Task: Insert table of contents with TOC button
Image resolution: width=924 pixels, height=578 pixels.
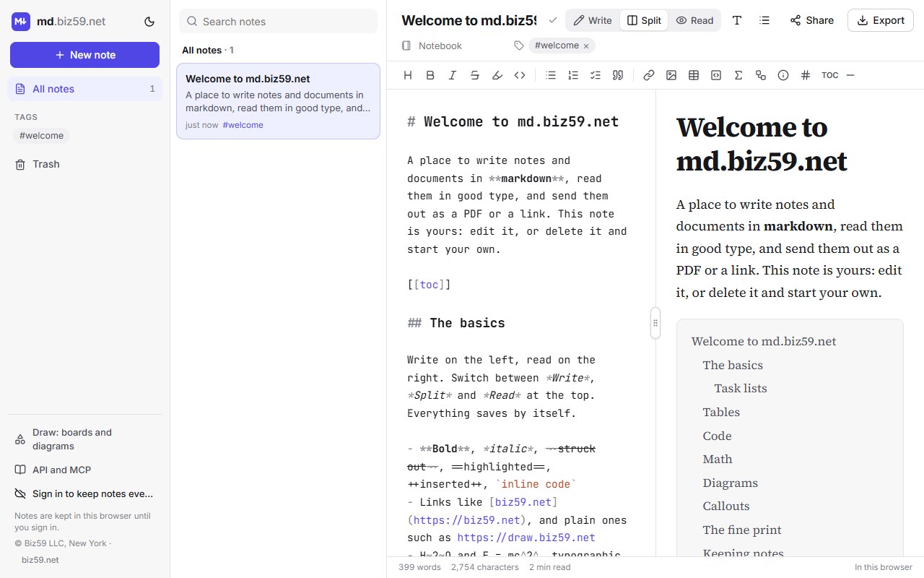Action: 830,75
